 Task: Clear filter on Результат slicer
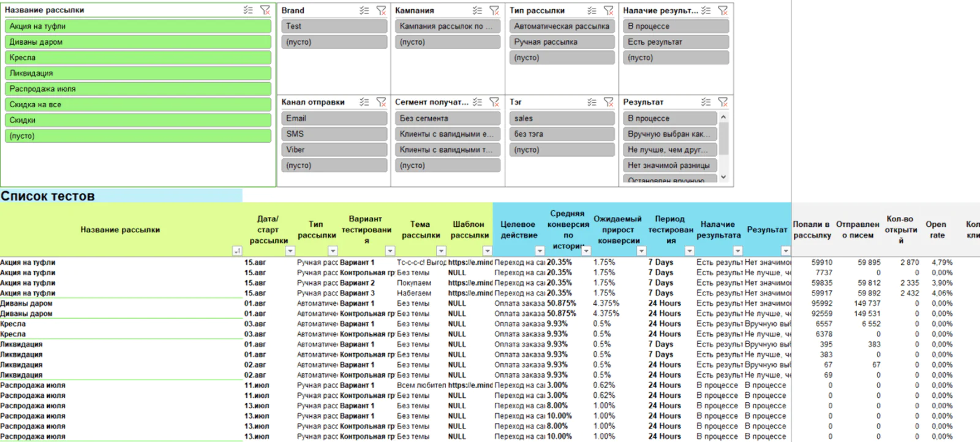click(723, 102)
